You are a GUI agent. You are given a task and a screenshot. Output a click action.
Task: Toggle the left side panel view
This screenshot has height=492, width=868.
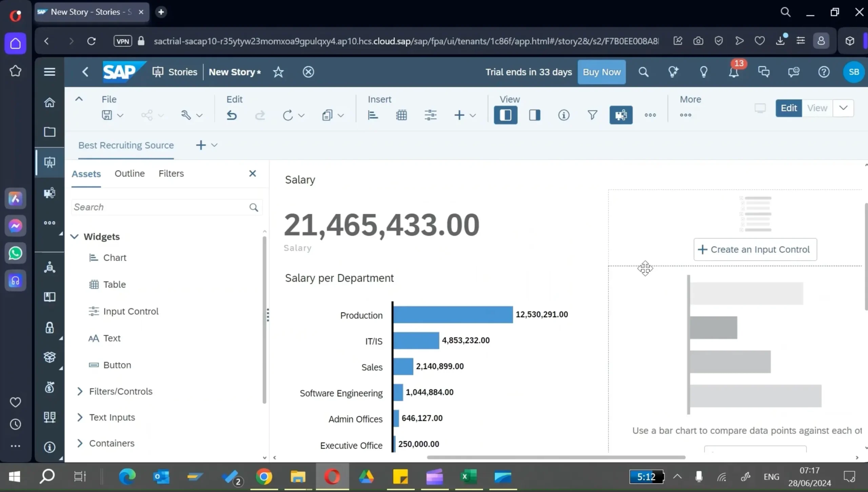(x=506, y=115)
